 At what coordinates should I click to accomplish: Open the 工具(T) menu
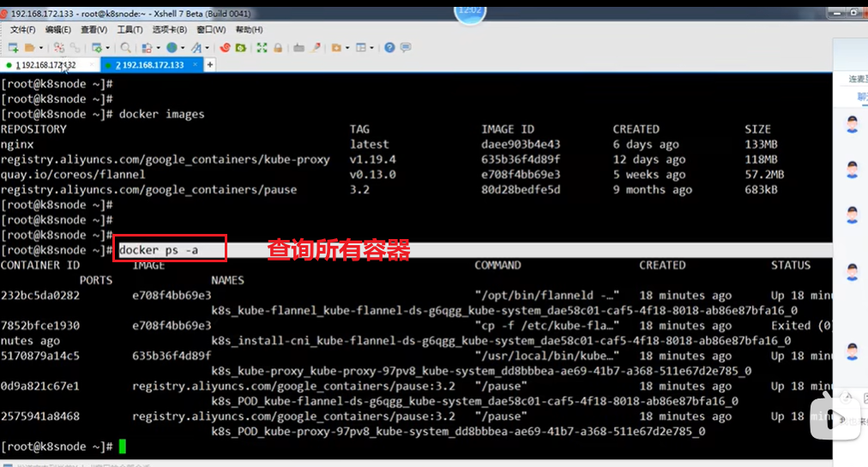click(130, 29)
